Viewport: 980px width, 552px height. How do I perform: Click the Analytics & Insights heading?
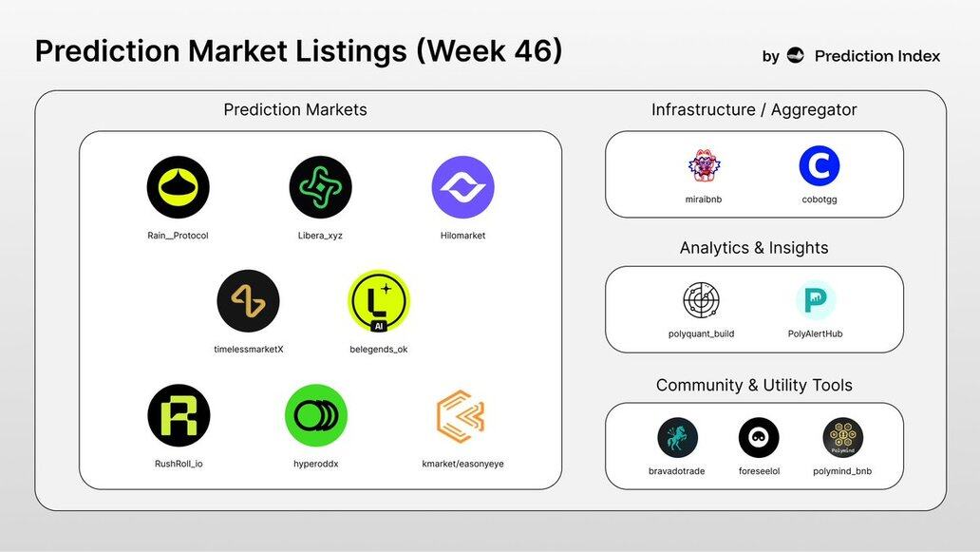pyautogui.click(x=754, y=248)
